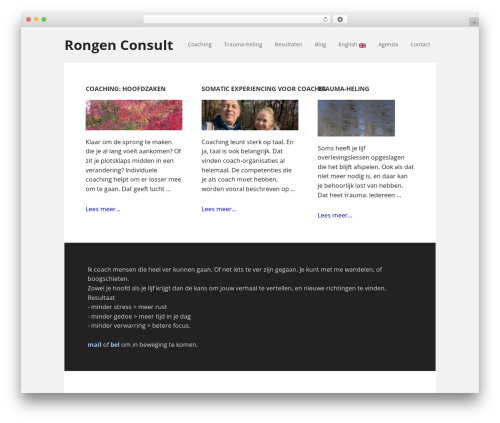Screen dimensions: 500x423
Task: Click text 'Ik coach mensen die heel ver kunnen gaan'
Action: click(x=149, y=269)
